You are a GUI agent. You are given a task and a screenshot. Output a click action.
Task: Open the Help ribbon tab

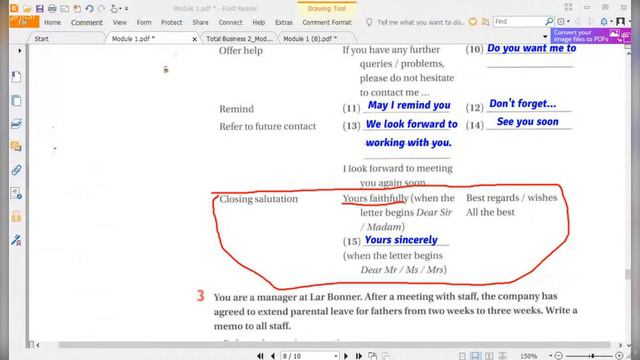tap(258, 22)
